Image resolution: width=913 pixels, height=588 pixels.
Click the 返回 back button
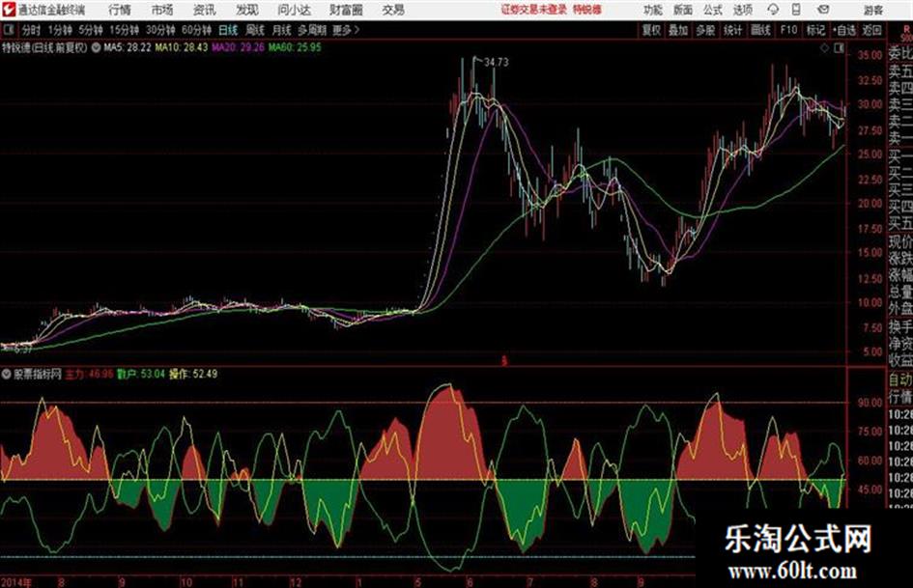[871, 30]
